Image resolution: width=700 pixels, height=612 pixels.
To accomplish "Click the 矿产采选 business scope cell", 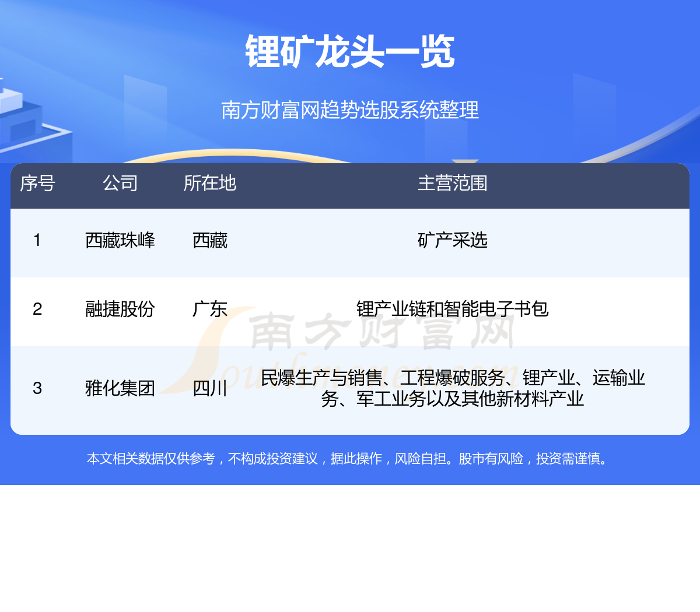I will tap(453, 240).
